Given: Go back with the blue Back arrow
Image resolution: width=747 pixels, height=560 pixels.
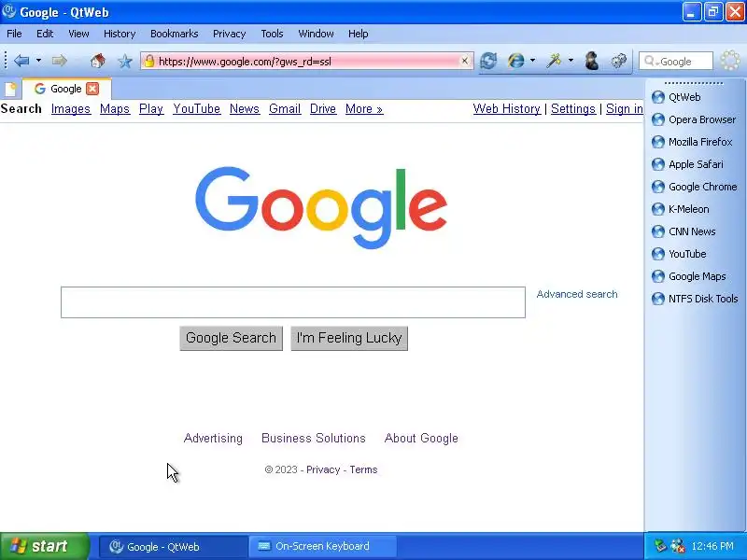Looking at the screenshot, I should pyautogui.click(x=21, y=61).
